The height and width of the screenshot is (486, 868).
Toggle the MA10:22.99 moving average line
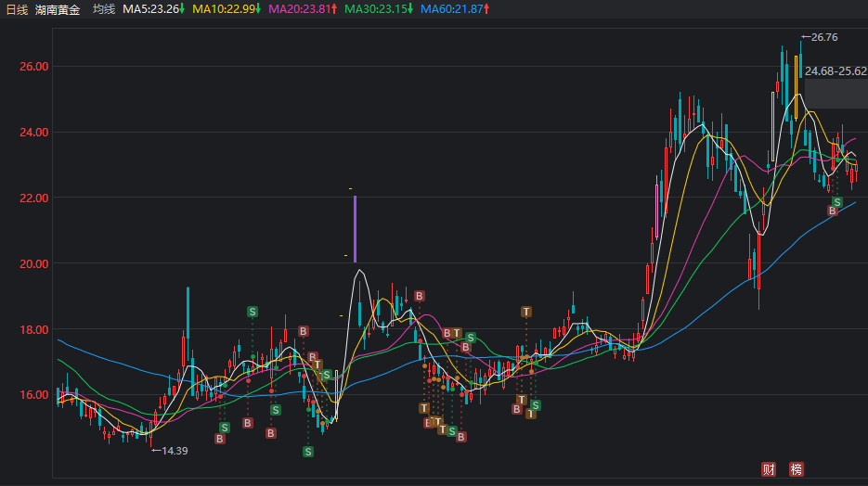pyautogui.click(x=226, y=8)
